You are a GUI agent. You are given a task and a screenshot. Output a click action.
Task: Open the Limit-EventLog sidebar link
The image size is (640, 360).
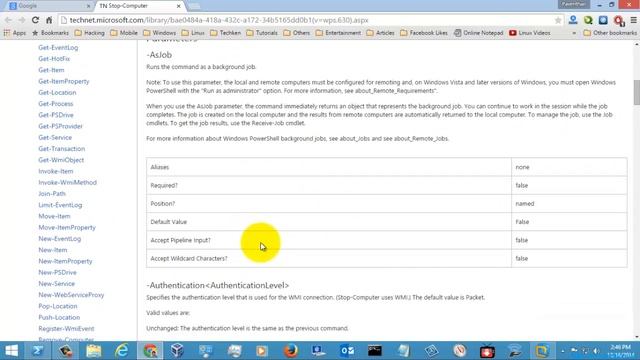60,205
